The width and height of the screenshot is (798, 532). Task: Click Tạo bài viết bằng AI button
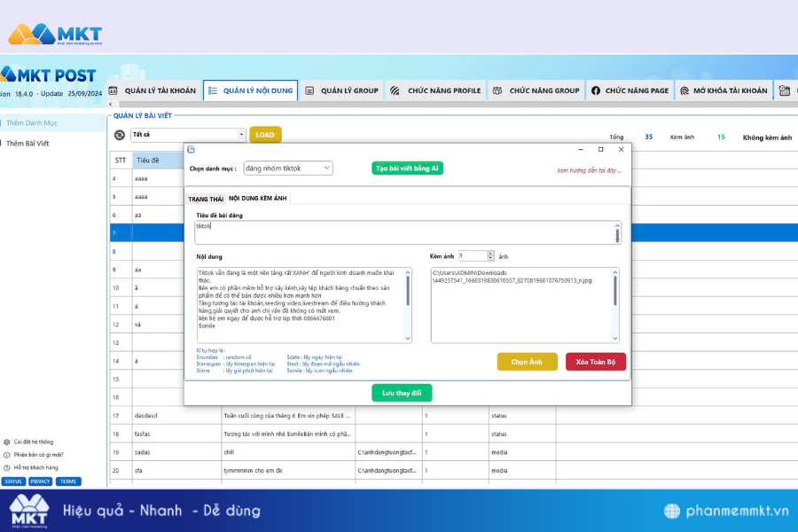coord(407,168)
